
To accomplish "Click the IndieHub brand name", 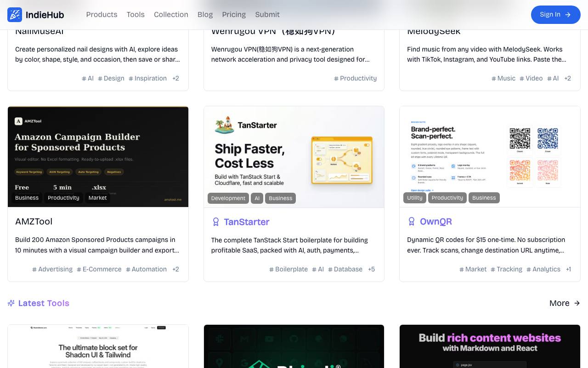I will 45,15.
